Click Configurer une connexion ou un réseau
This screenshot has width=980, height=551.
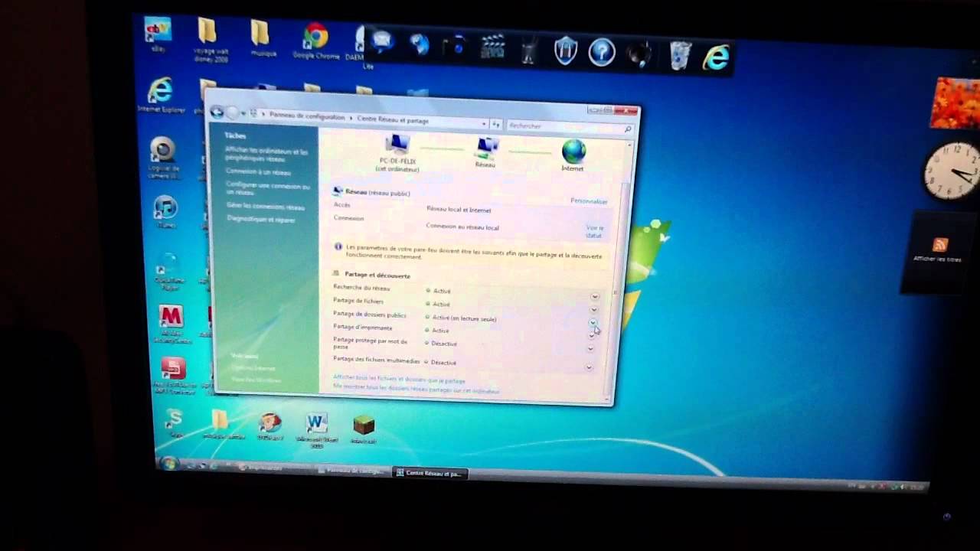(x=268, y=189)
